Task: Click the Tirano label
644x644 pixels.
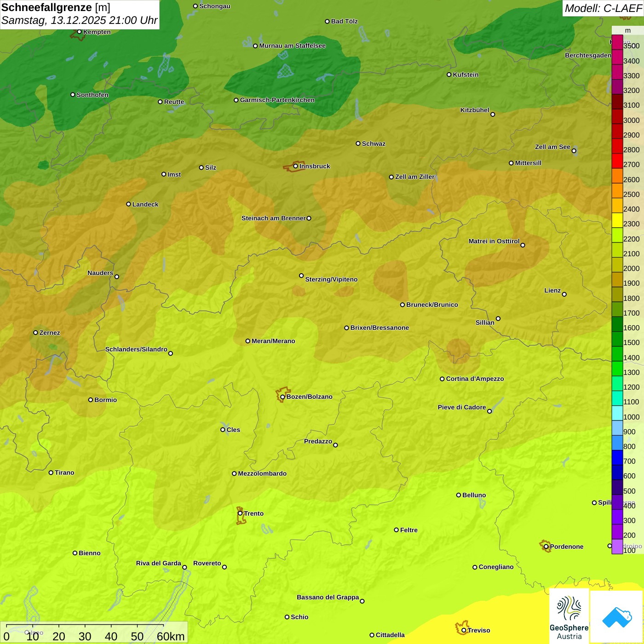Action: pos(64,472)
